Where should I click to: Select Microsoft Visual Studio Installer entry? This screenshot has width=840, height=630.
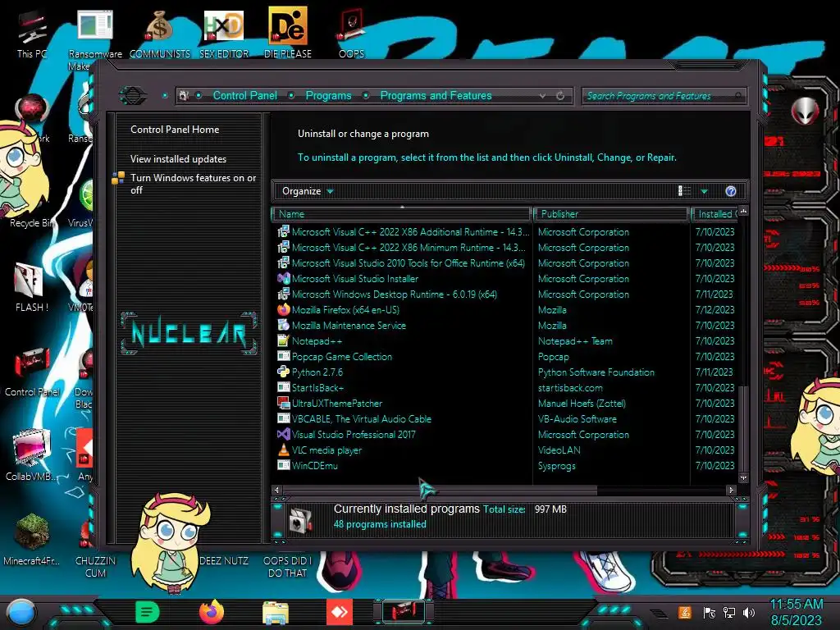(x=402, y=279)
